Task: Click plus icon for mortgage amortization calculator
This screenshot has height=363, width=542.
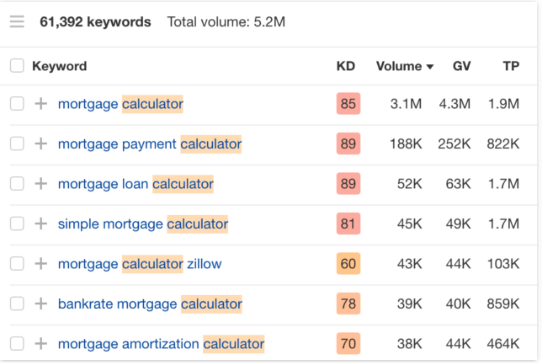Action: [41, 344]
